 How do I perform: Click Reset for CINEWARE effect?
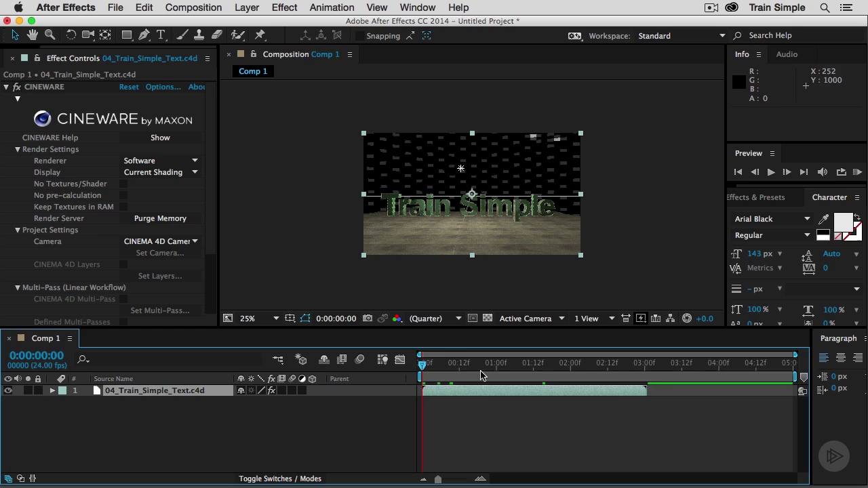[129, 87]
